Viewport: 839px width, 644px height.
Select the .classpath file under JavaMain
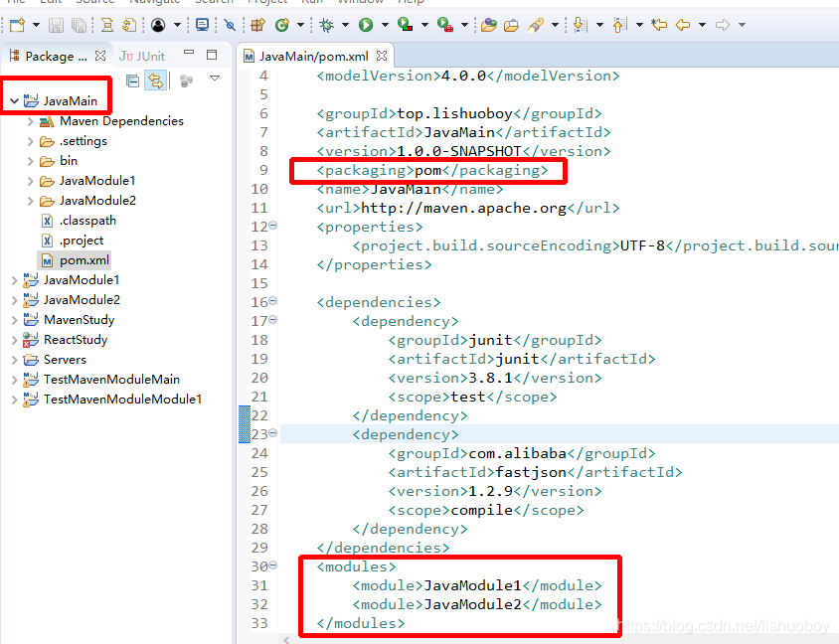tap(89, 221)
